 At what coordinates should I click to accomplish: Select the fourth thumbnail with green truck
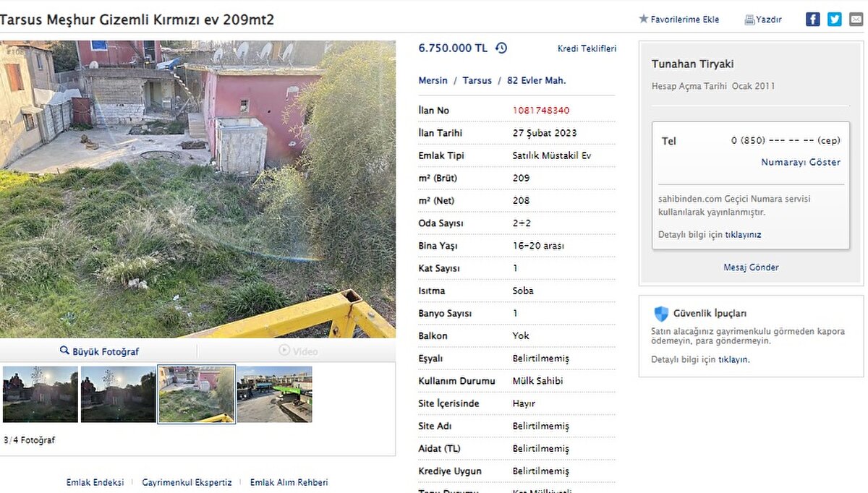(274, 394)
